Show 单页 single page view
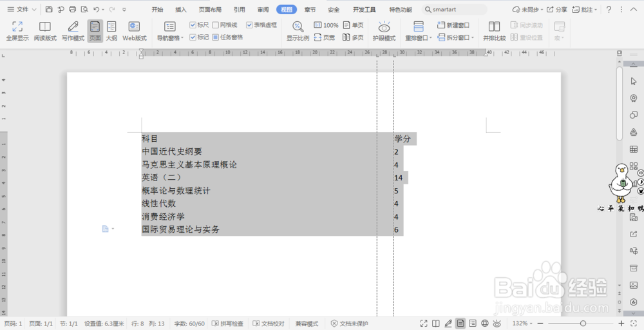 [x=353, y=25]
